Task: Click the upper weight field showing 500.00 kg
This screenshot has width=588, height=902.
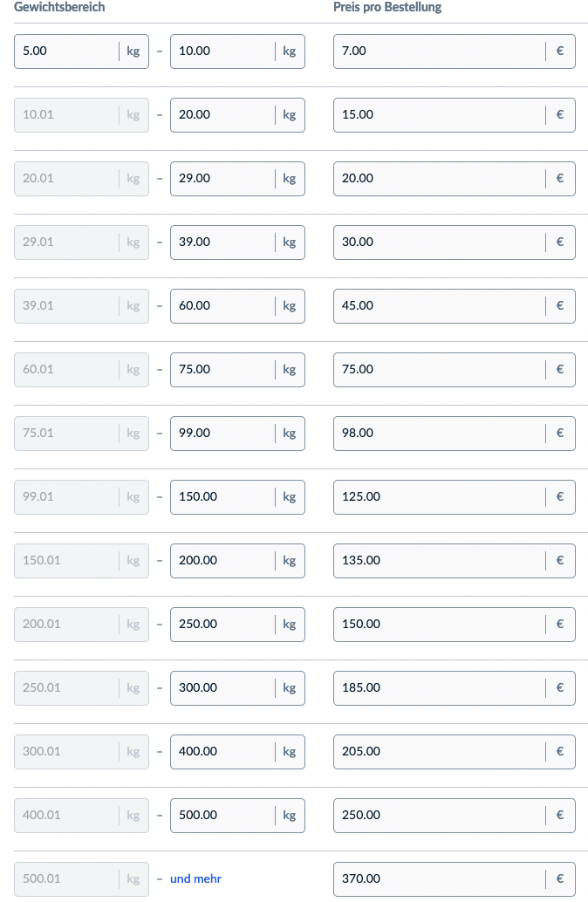Action: tap(222, 815)
